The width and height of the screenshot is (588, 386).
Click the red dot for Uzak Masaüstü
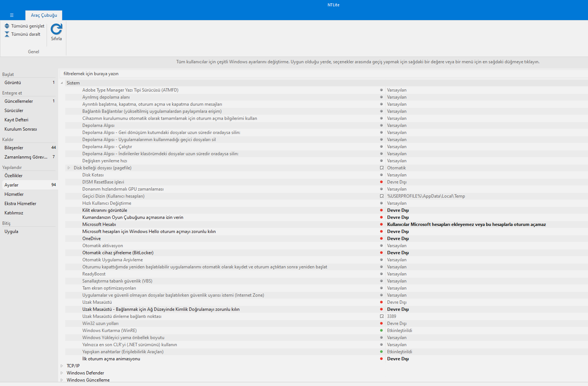pos(381,302)
